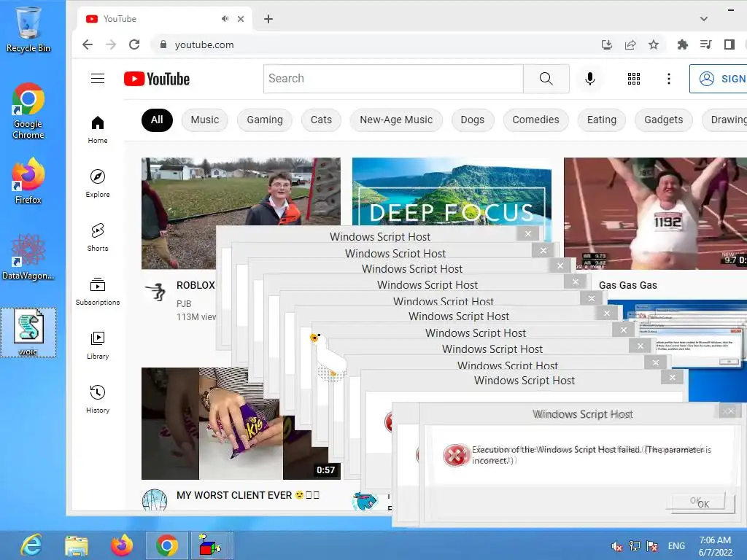The height and width of the screenshot is (560, 747).
Task: Go back using Chrome's back arrow
Action: click(x=88, y=44)
